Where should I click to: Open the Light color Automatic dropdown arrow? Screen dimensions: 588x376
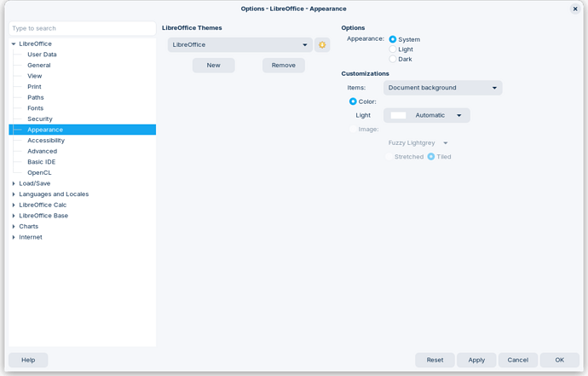point(459,115)
